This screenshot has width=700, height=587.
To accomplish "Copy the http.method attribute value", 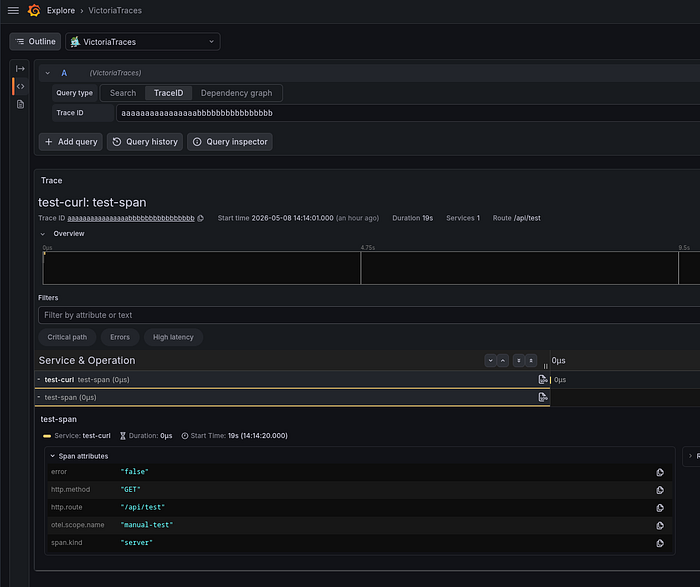I will pyautogui.click(x=660, y=490).
